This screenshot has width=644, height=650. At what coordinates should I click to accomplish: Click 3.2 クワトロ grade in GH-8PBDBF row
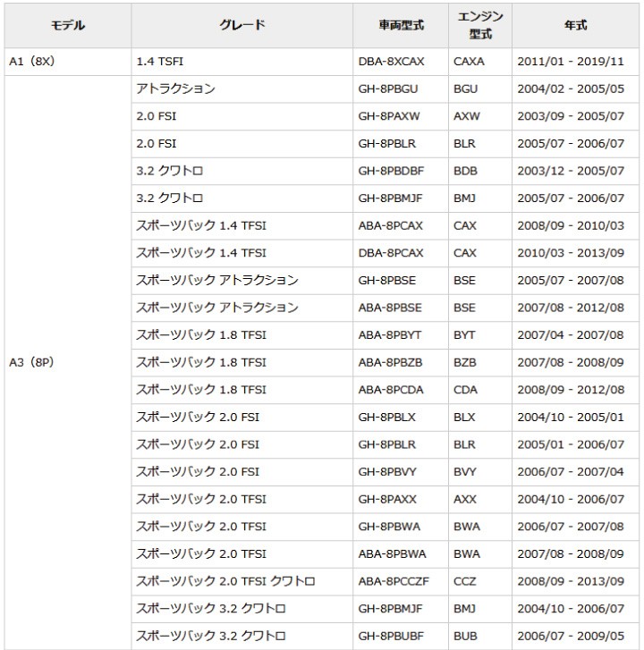tap(242, 171)
